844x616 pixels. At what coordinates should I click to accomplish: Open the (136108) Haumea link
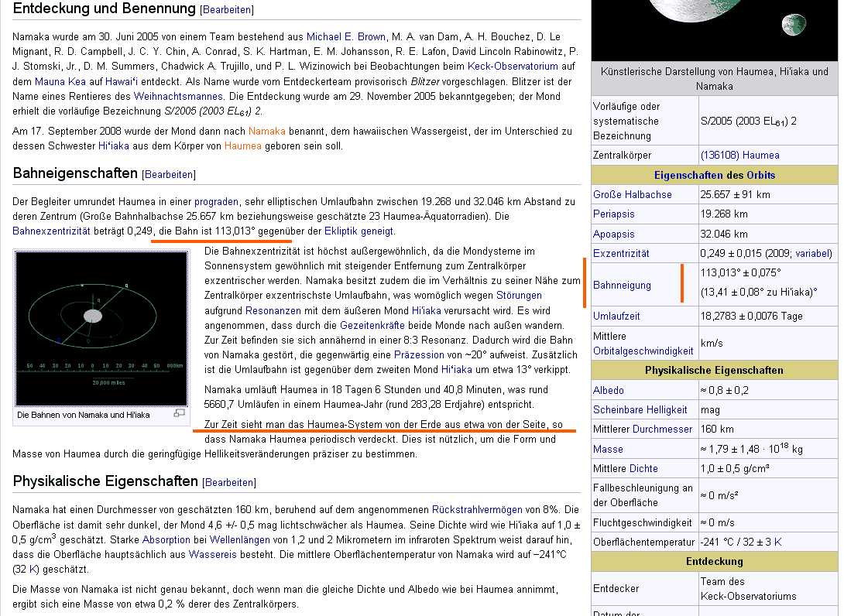[739, 156]
